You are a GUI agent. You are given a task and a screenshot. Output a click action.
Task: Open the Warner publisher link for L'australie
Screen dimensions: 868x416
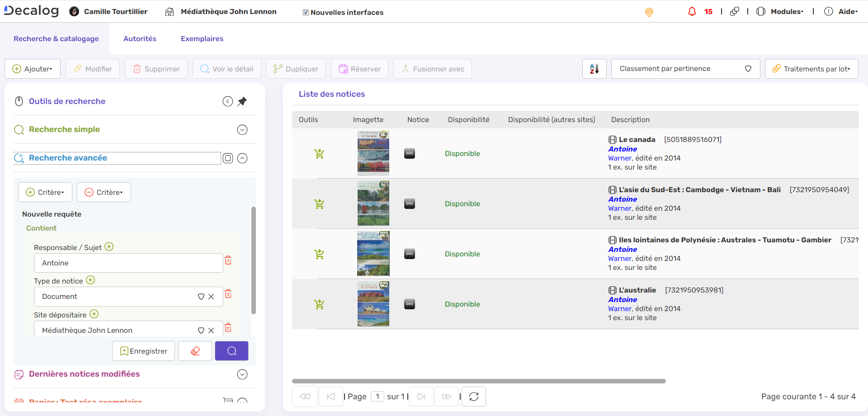[619, 309]
